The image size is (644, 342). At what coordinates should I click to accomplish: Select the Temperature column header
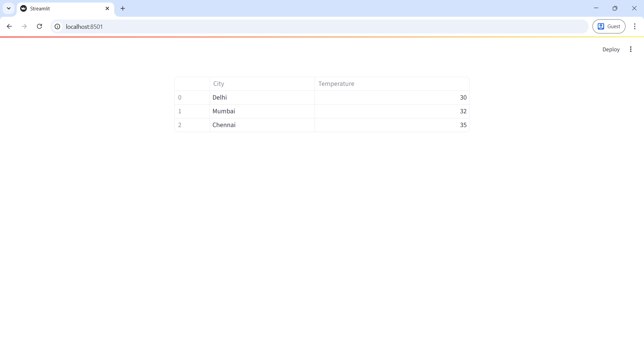pyautogui.click(x=336, y=84)
